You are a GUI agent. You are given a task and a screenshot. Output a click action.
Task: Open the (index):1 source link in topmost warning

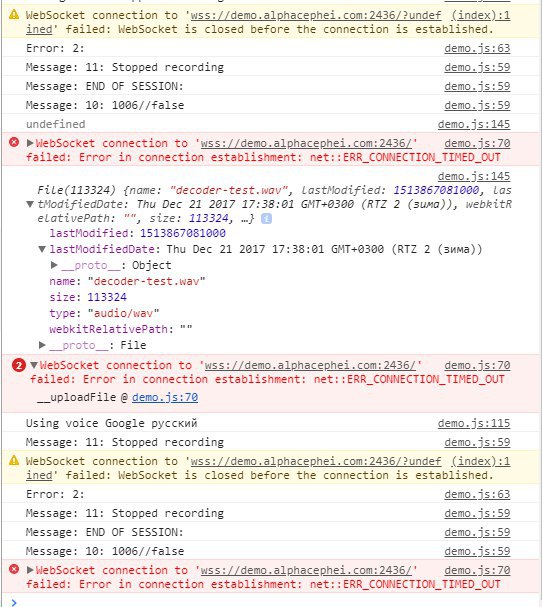pyautogui.click(x=480, y=15)
